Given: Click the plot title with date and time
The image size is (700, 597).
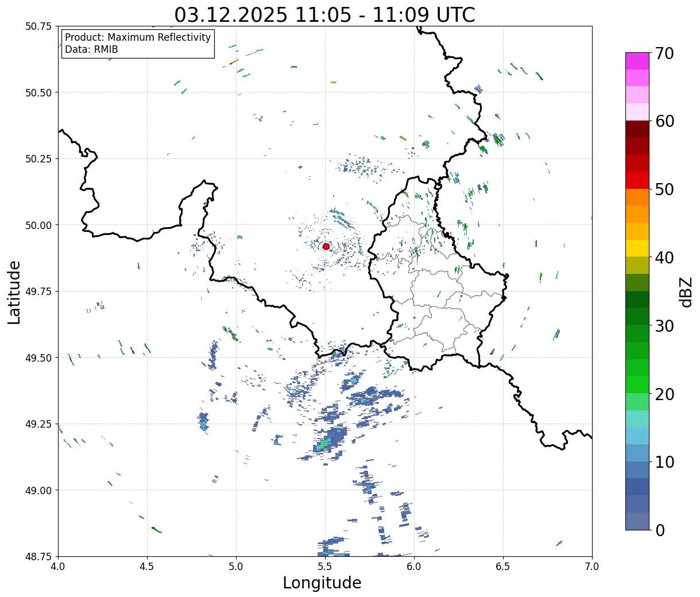Looking at the screenshot, I should click(324, 14).
